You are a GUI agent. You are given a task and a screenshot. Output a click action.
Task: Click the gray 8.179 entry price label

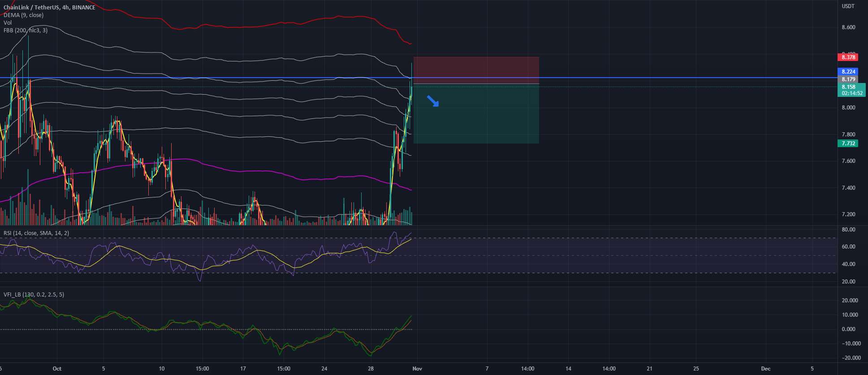pyautogui.click(x=848, y=79)
